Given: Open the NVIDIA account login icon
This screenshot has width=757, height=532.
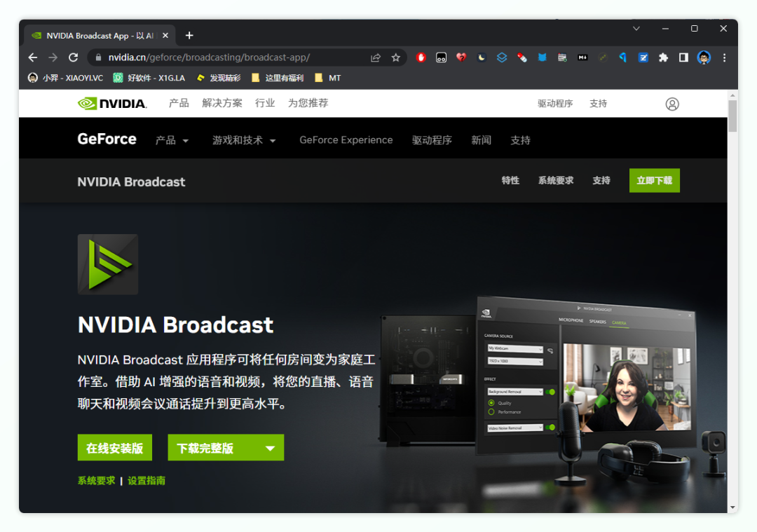Looking at the screenshot, I should (x=672, y=104).
